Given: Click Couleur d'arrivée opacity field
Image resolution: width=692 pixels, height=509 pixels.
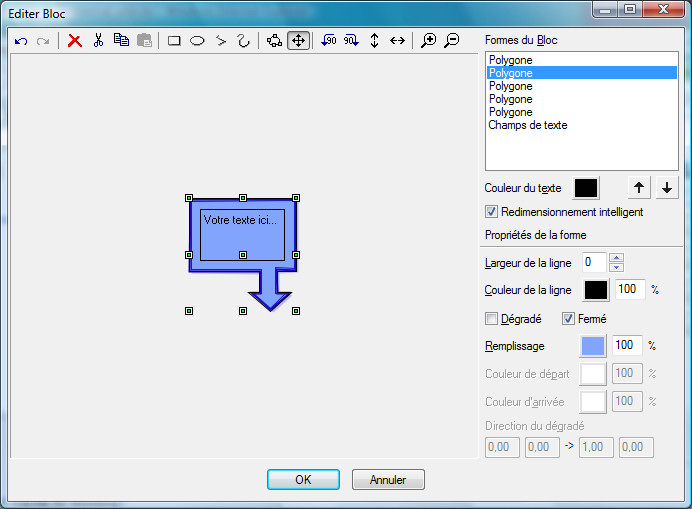Looking at the screenshot, I should pos(627,401).
